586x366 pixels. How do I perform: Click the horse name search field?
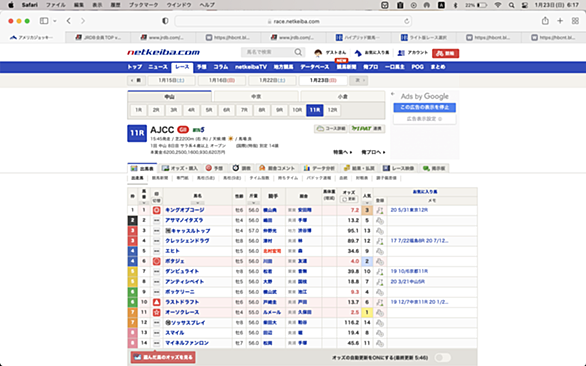[268, 52]
